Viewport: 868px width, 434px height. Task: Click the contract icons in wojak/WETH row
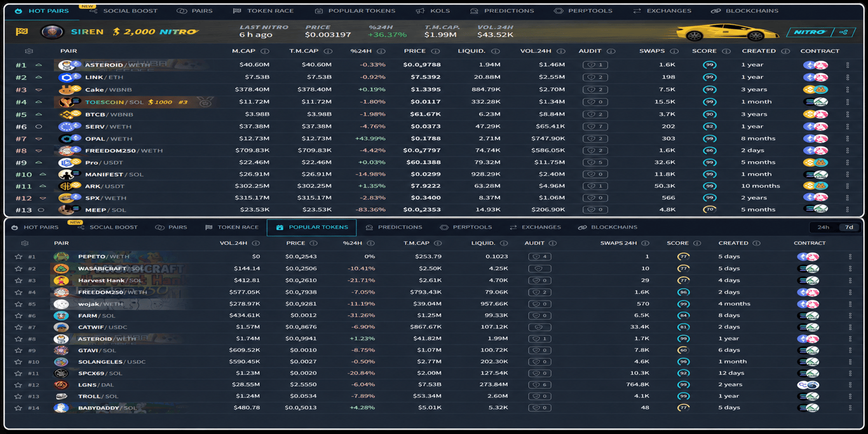(x=808, y=304)
